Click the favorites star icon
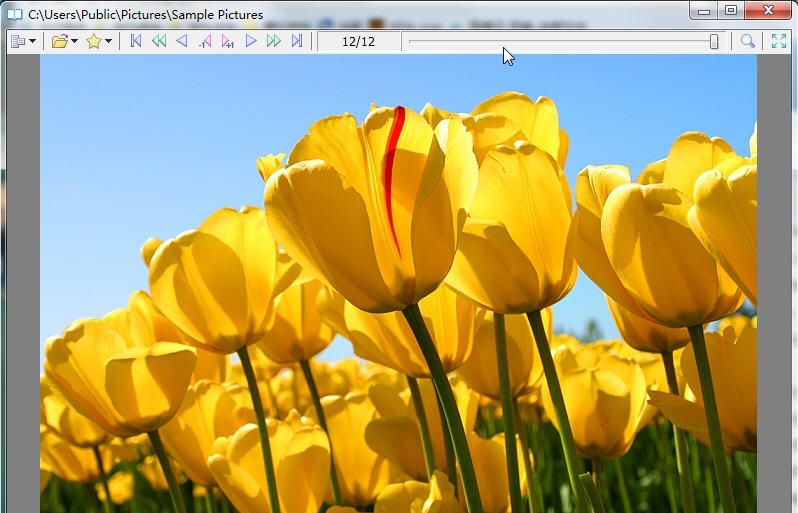The height and width of the screenshot is (513, 798). pos(93,41)
